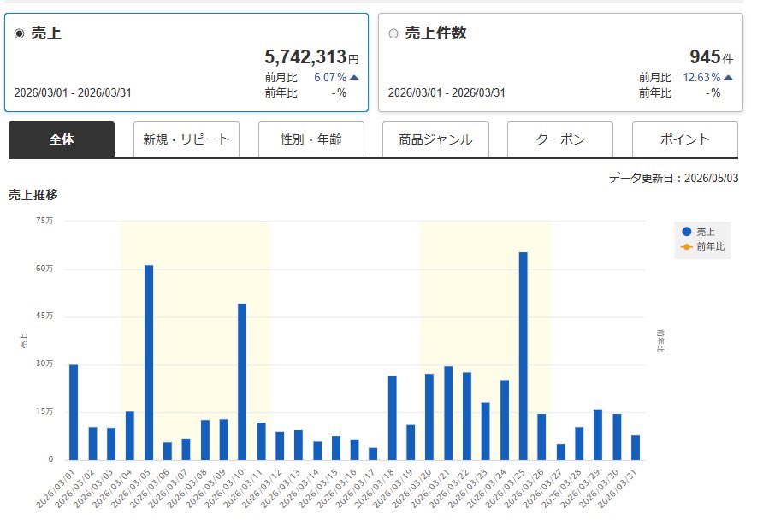This screenshot has height=532, width=769.
Task: Click the bar for 2026/03/31
Action: tap(636, 447)
